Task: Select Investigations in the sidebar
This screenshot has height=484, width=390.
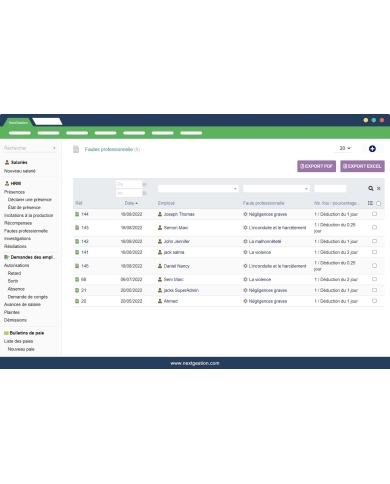Action: tap(17, 239)
